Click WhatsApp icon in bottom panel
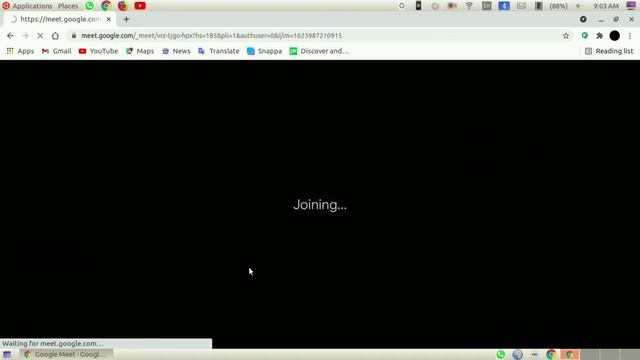The width and height of the screenshot is (640, 360). point(501,354)
